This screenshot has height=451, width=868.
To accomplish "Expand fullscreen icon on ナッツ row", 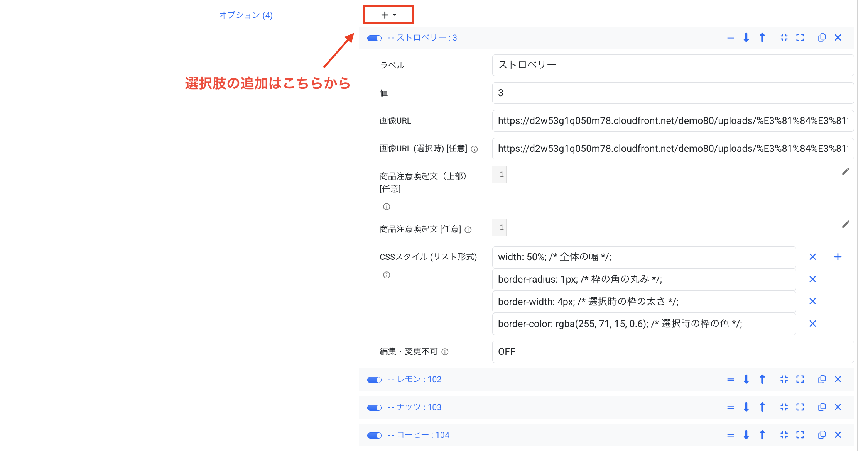I will pos(800,407).
